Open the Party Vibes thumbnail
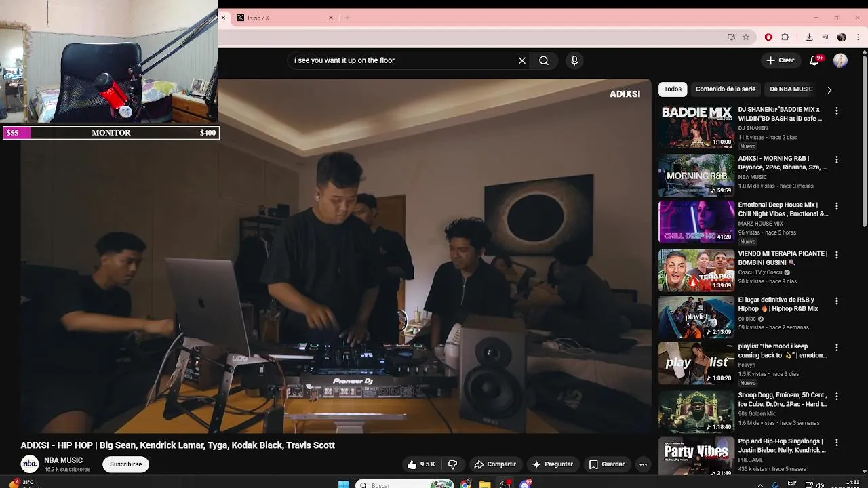Viewport: 868px width, 488px height. pos(696,456)
